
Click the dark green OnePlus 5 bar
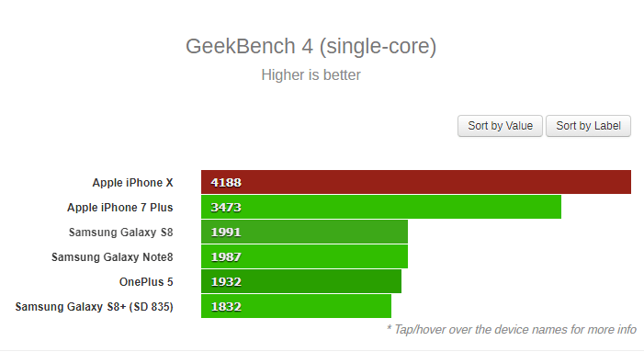(x=301, y=281)
